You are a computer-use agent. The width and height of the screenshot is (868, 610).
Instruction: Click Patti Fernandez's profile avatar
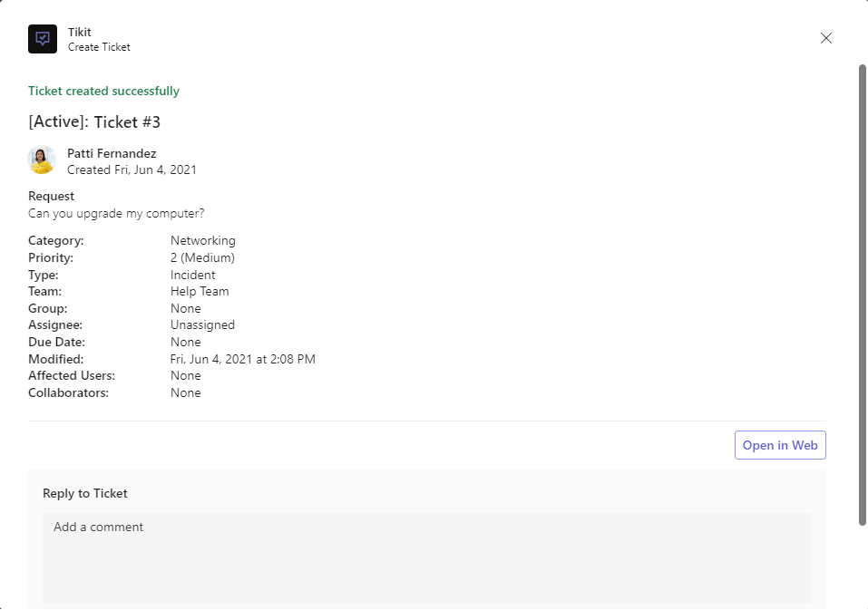43,160
